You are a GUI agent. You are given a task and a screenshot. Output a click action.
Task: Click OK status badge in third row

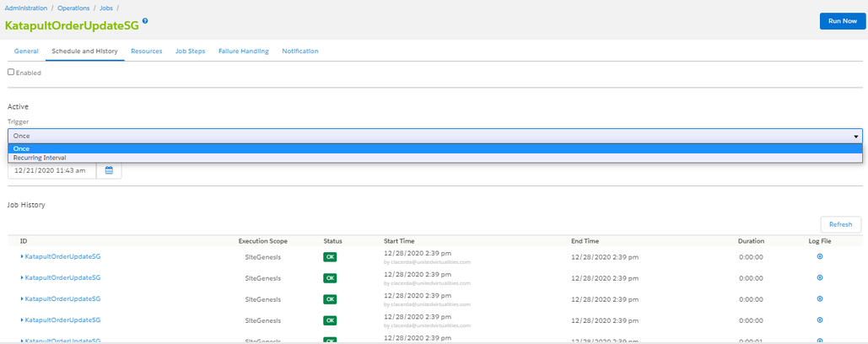point(330,299)
